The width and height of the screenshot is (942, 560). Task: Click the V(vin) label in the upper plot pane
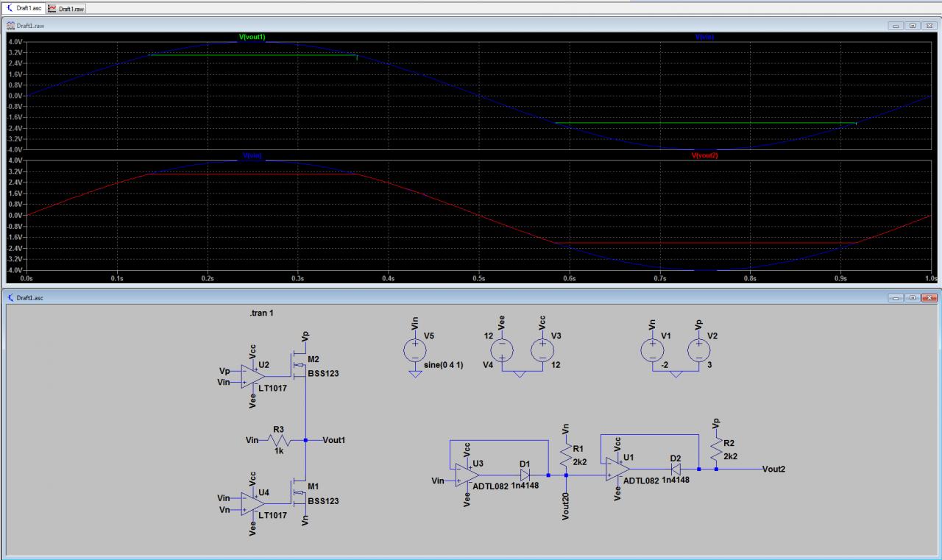(704, 36)
